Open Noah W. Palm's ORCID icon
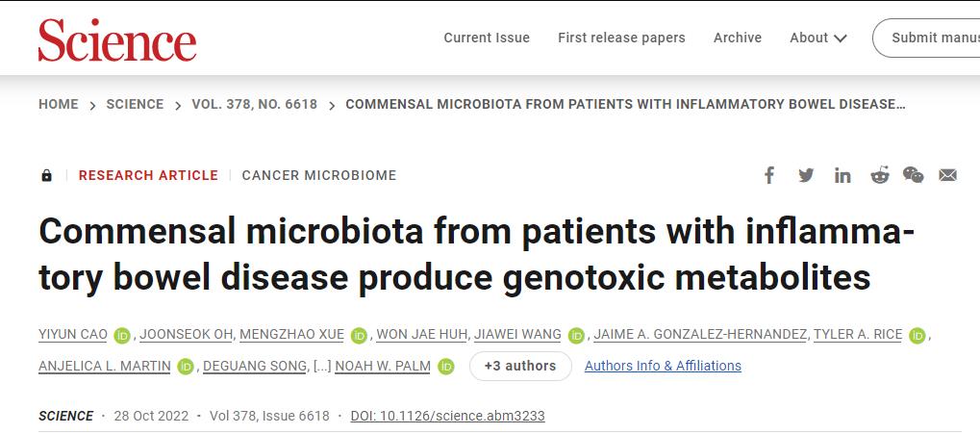 pyautogui.click(x=445, y=367)
